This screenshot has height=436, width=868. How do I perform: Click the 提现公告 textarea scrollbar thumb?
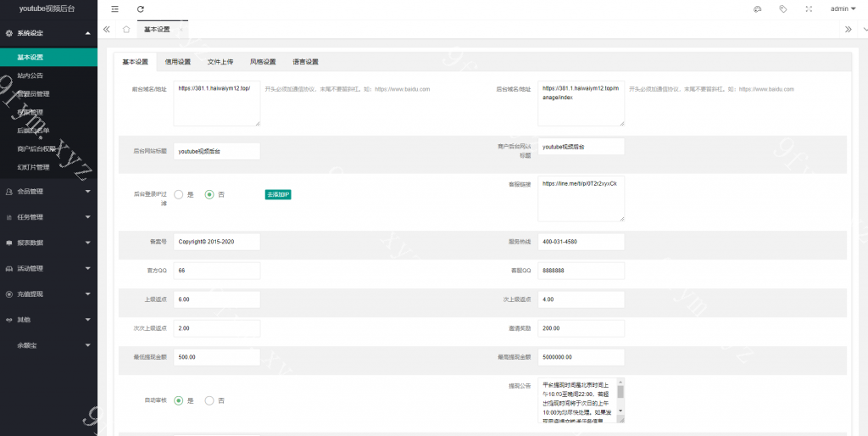coord(620,392)
